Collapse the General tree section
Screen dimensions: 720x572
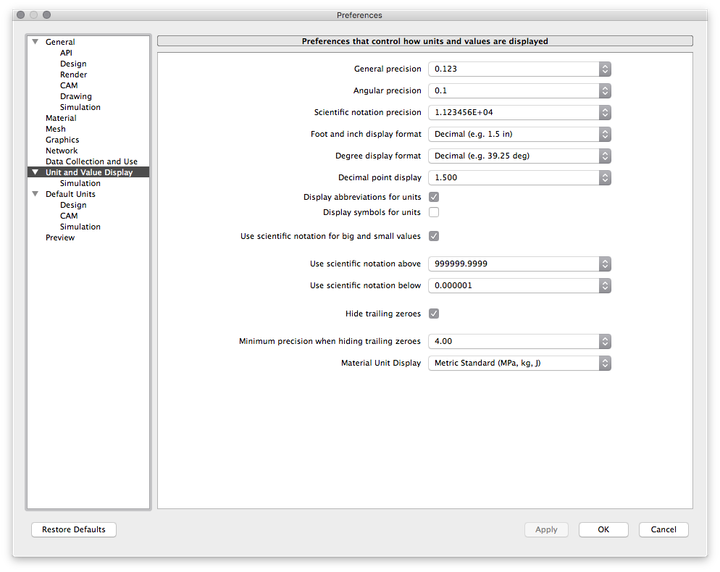pyautogui.click(x=35, y=42)
